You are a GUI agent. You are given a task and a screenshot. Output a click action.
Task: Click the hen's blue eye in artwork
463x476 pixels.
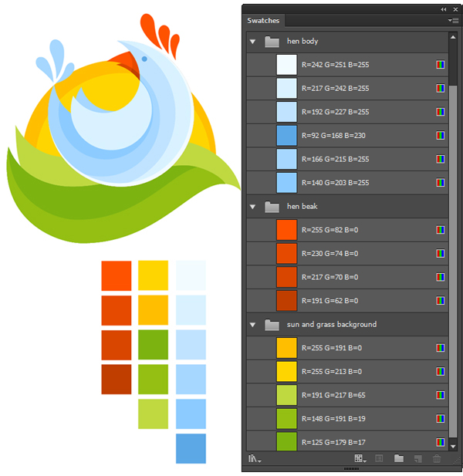[144, 59]
